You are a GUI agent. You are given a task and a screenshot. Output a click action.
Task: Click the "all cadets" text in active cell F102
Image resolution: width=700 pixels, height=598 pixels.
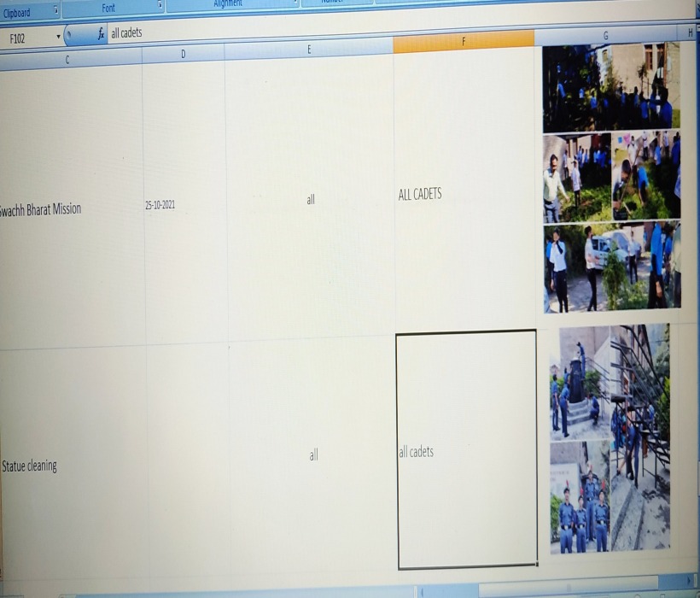[416, 452]
